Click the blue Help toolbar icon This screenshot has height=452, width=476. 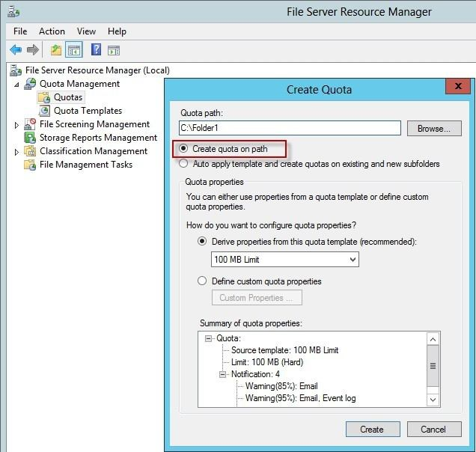coord(96,50)
